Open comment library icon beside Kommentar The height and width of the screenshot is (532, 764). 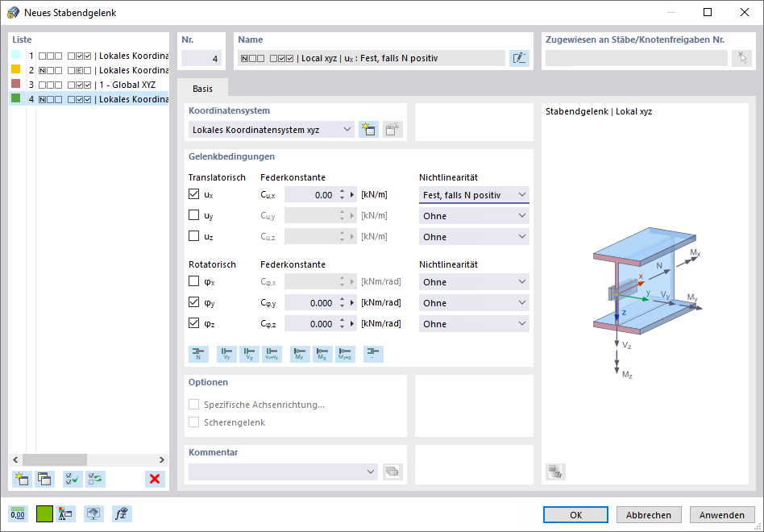point(392,472)
